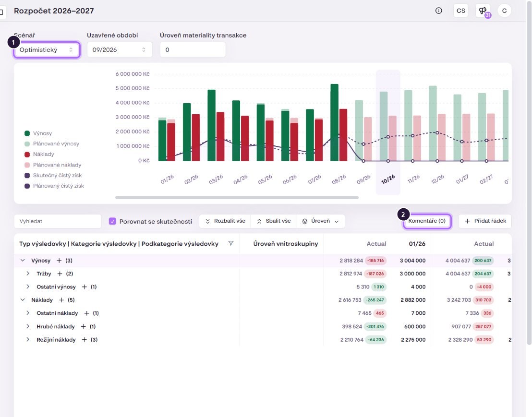Viewport: 532px width, 417px height.
Task: Expand the Hrubé náklady row
Action: (x=28, y=326)
